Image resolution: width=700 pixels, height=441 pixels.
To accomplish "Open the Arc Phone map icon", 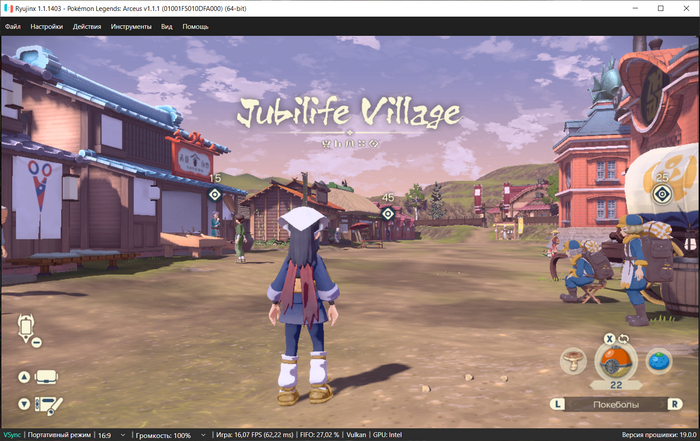I will 46,377.
